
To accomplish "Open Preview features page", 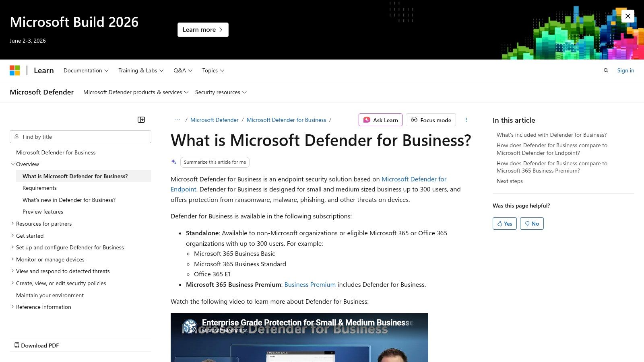I will tap(43, 212).
